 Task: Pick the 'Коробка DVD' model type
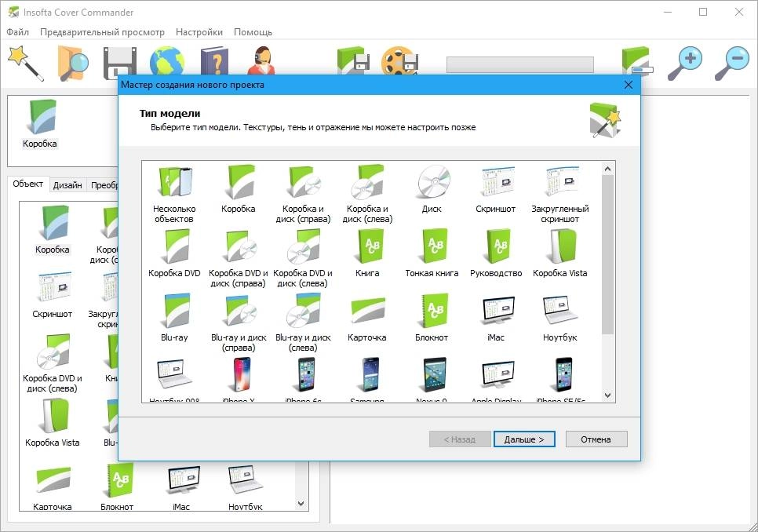click(174, 253)
